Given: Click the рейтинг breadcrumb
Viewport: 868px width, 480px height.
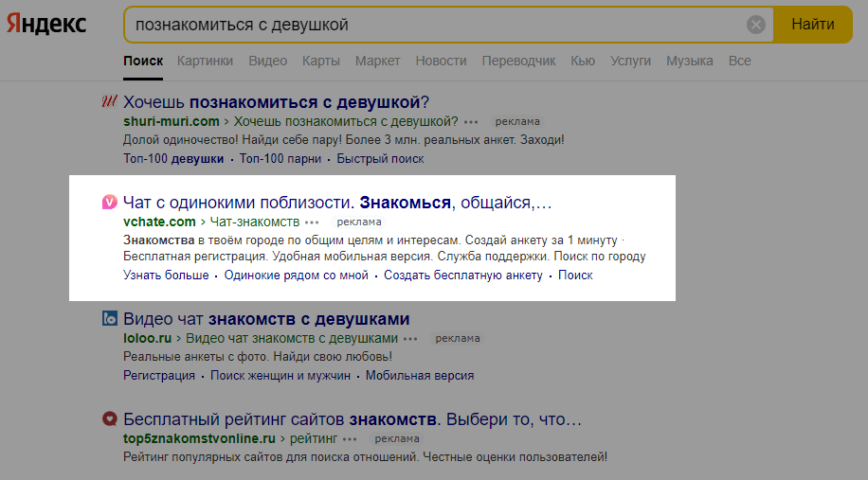Looking at the screenshot, I should [x=314, y=438].
